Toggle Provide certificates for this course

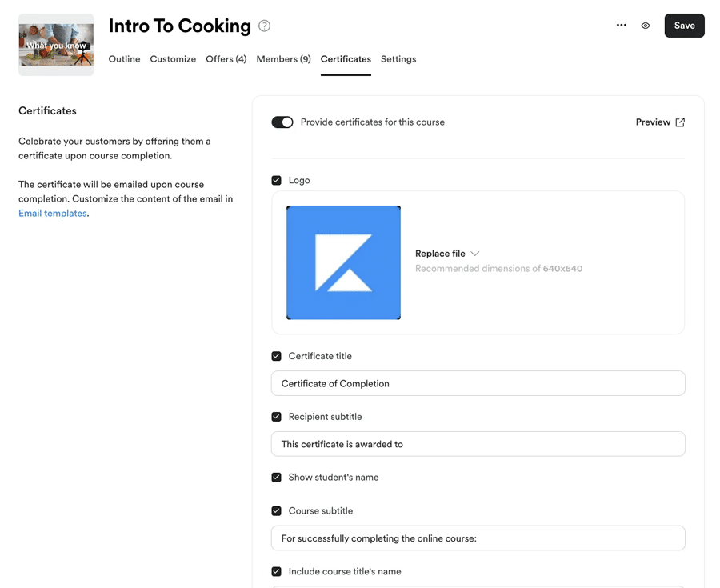click(x=282, y=122)
